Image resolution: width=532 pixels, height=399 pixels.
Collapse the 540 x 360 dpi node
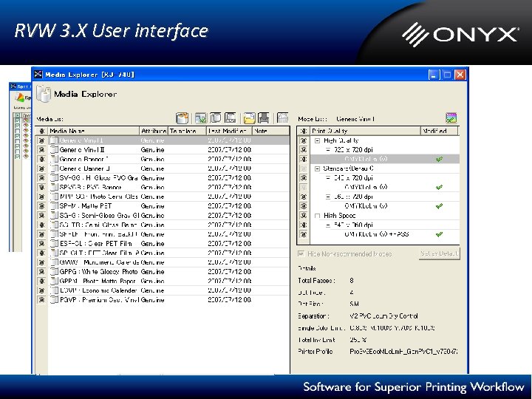tap(328, 225)
